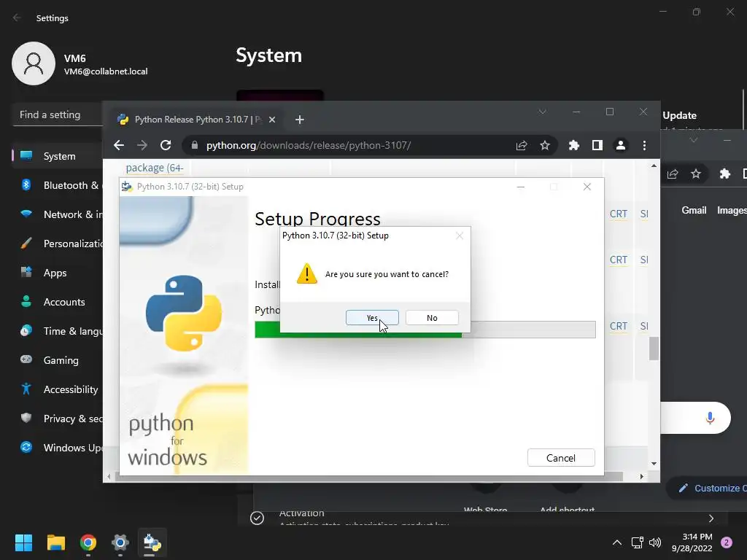The width and height of the screenshot is (747, 560).
Task: Click the Images link in background Chrome
Action: pyautogui.click(x=732, y=210)
